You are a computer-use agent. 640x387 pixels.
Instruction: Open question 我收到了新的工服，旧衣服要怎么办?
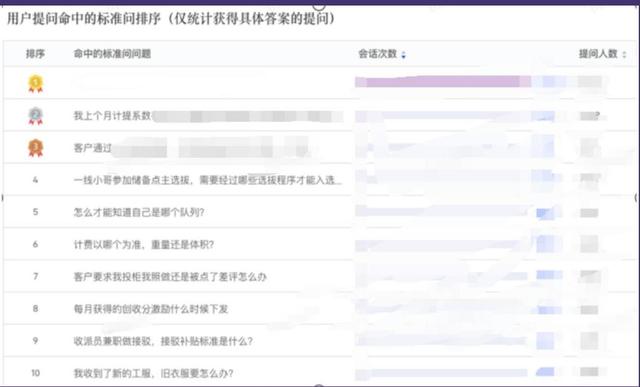point(153,373)
